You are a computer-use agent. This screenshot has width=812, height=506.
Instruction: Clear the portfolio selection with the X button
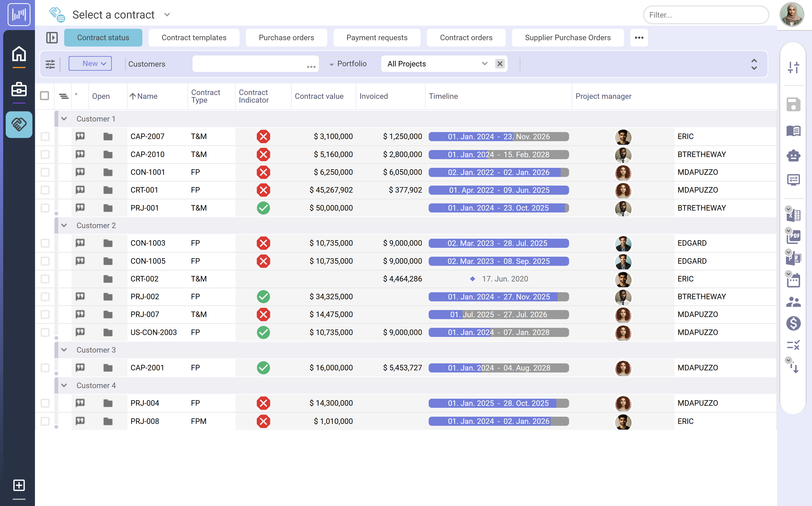[x=500, y=63]
